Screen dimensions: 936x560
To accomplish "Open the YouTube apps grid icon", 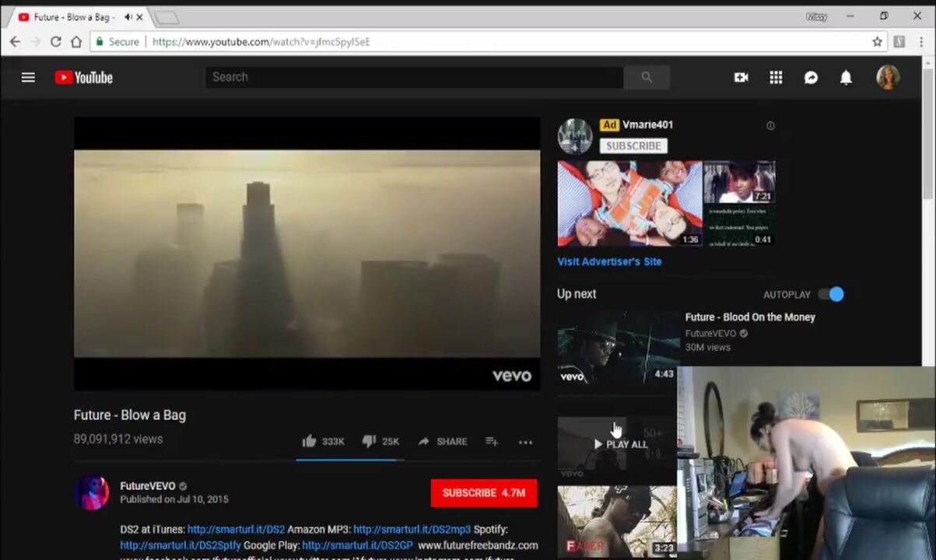I will click(776, 77).
